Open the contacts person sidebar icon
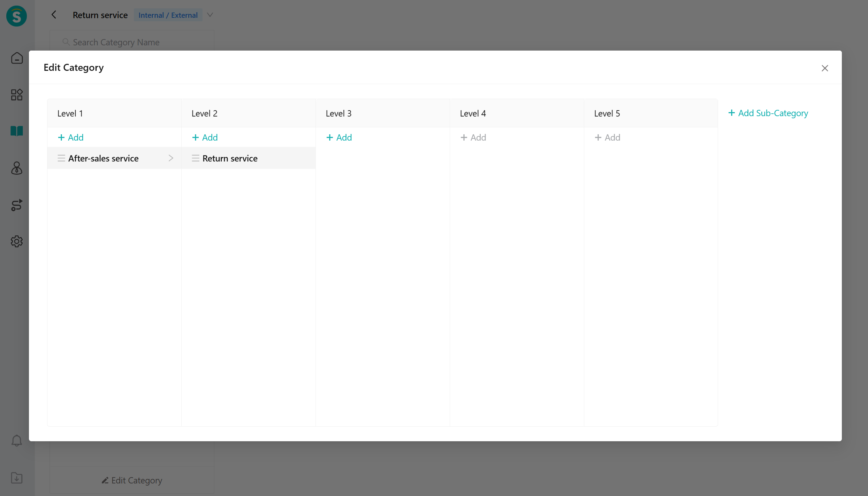The height and width of the screenshot is (496, 868). click(x=16, y=168)
